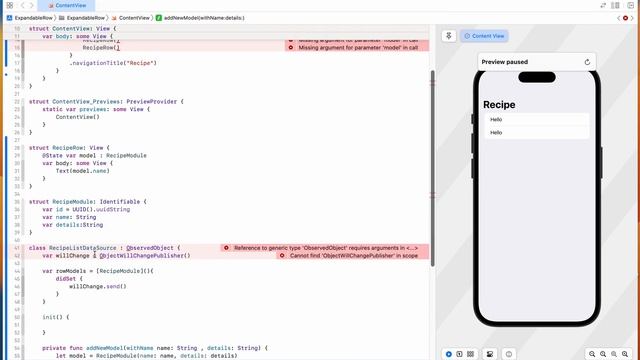Open ExpandableRow project in jump bar
This screenshot has height=360, width=640.
[x=30, y=18]
